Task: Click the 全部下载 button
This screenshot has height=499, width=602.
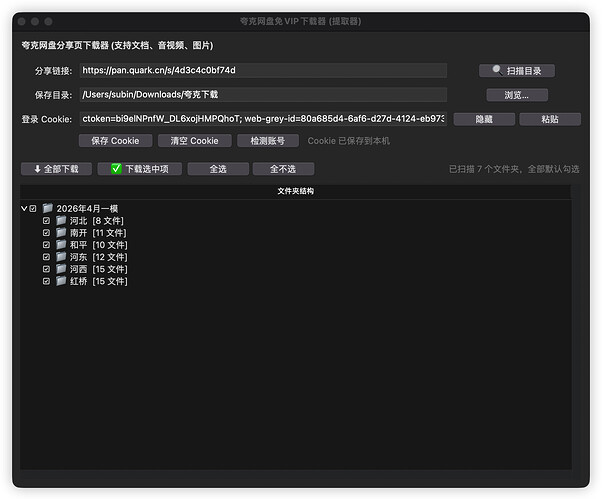Action: [56, 169]
